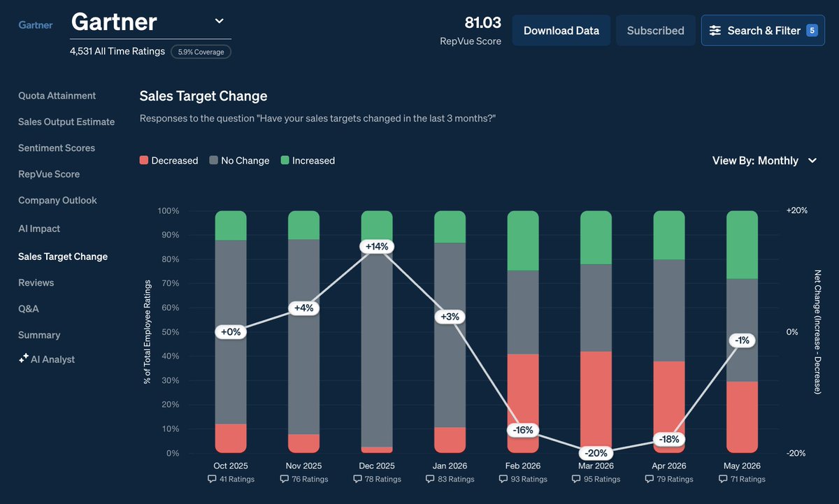Click the Subscribed button
839x504 pixels.
point(656,31)
